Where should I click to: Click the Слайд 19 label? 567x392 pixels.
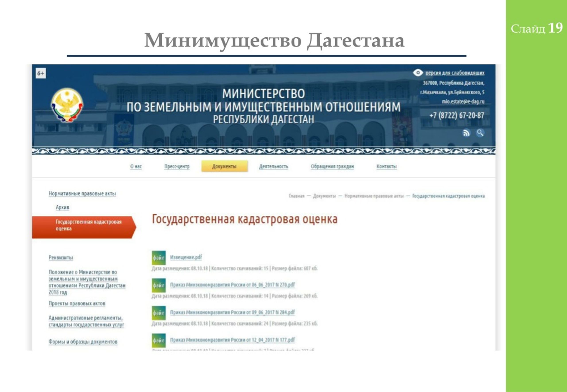coord(537,28)
